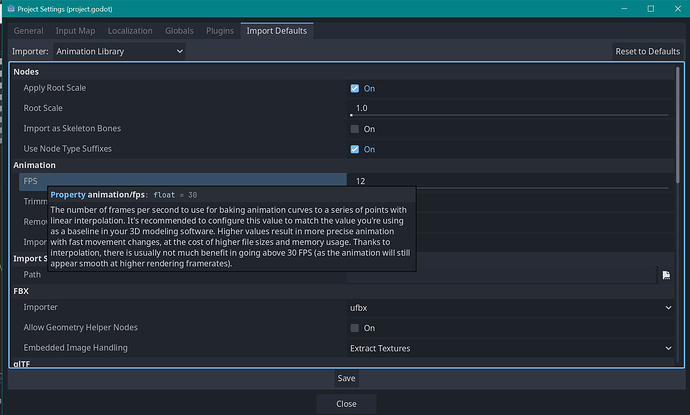Click the file browse icon beside Path

click(665, 274)
